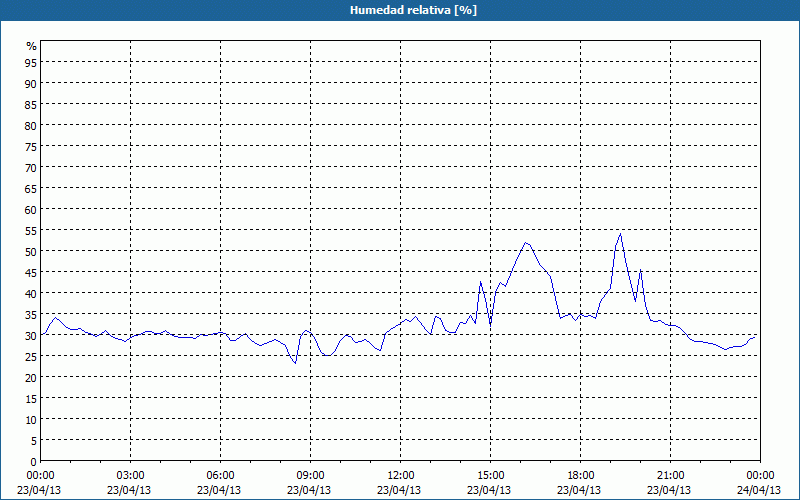Select the 06:00 time label
Viewport: 800px width, 500px height.
(x=220, y=476)
